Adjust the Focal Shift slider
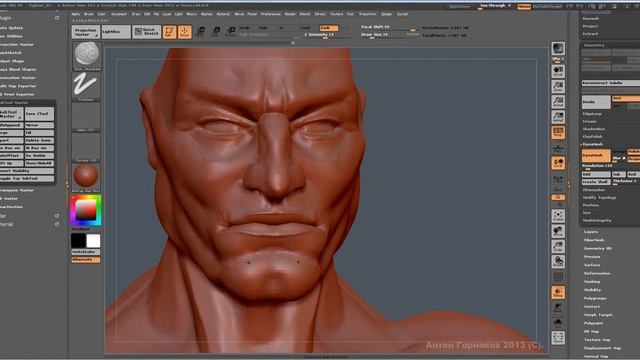Screen dimensions: 640x360 389,27
